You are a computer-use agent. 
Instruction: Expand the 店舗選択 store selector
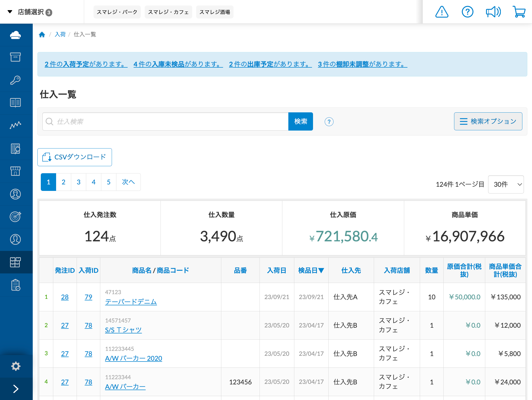[x=30, y=12]
